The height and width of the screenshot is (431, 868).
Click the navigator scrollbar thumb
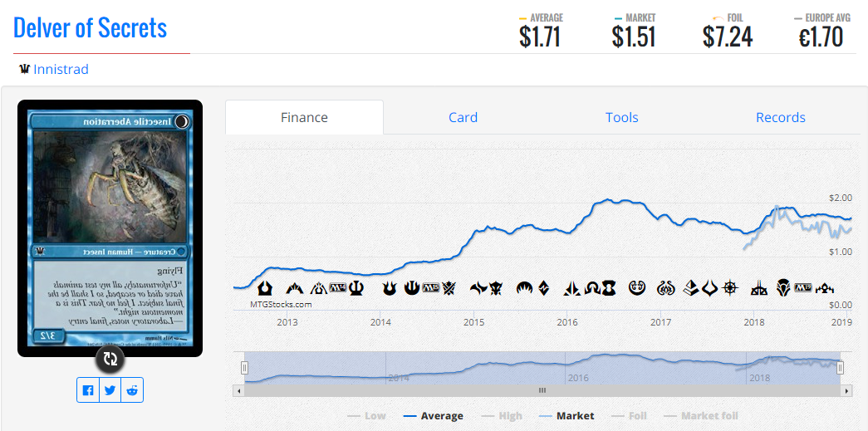tap(542, 390)
